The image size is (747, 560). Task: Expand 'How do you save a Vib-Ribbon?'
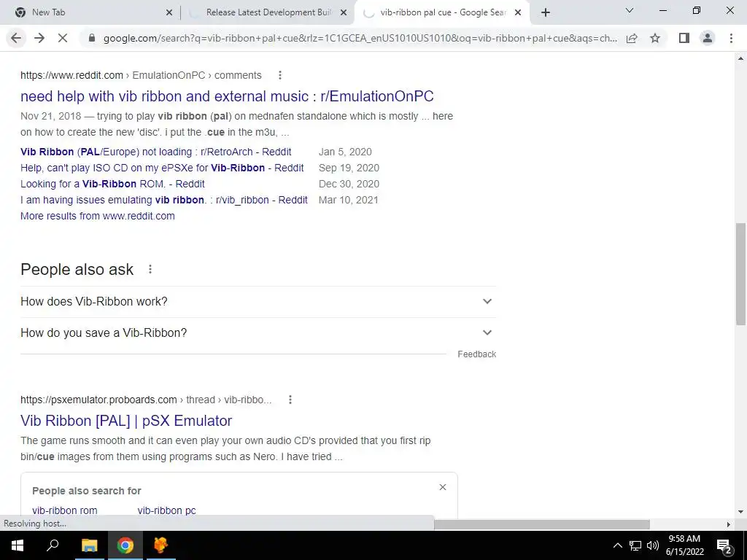tap(258, 332)
